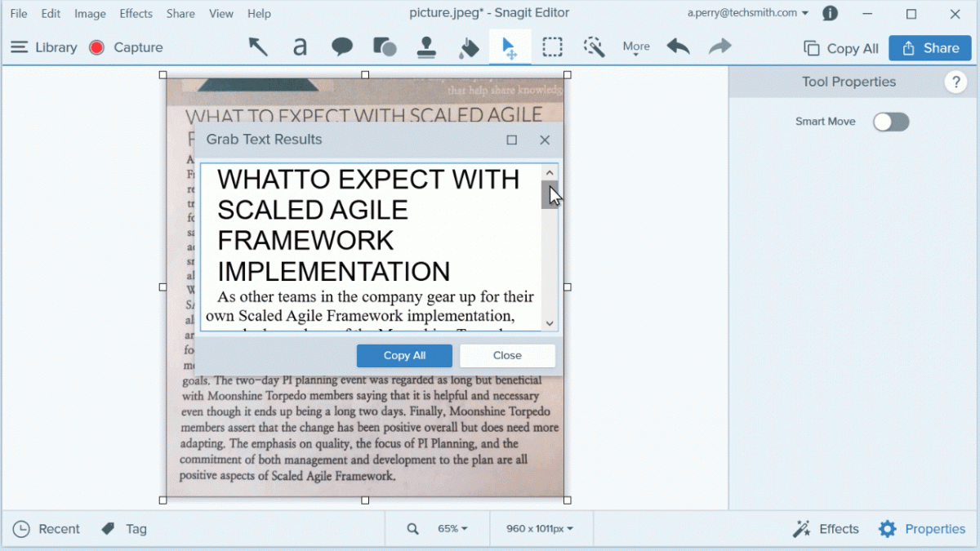Click Copy All in the top toolbar

tap(841, 48)
